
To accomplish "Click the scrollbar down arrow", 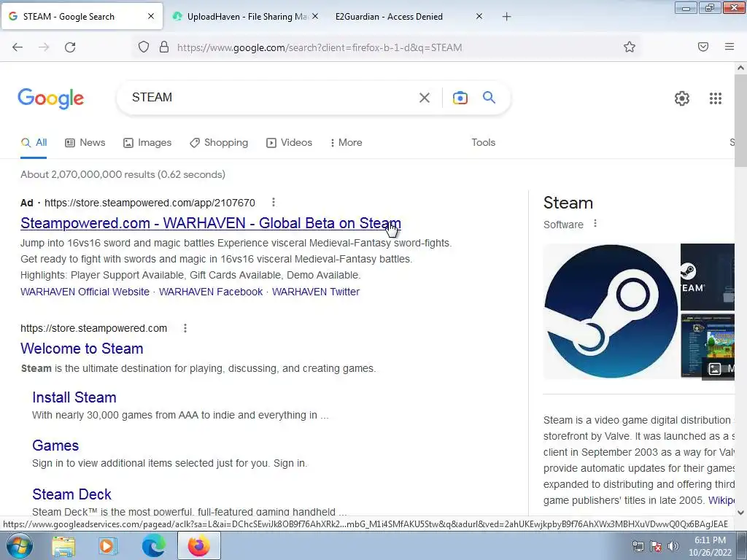I will [740, 513].
